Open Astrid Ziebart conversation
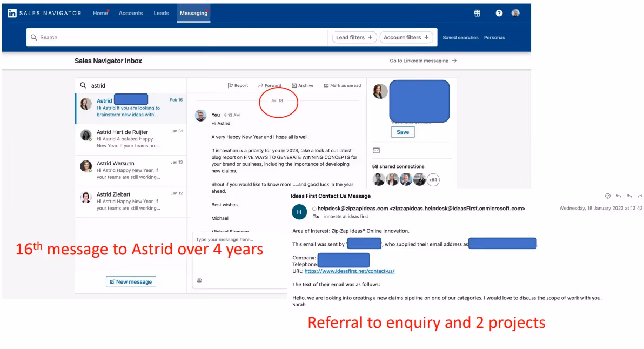Screen dimensions: 644x349 coord(131,202)
